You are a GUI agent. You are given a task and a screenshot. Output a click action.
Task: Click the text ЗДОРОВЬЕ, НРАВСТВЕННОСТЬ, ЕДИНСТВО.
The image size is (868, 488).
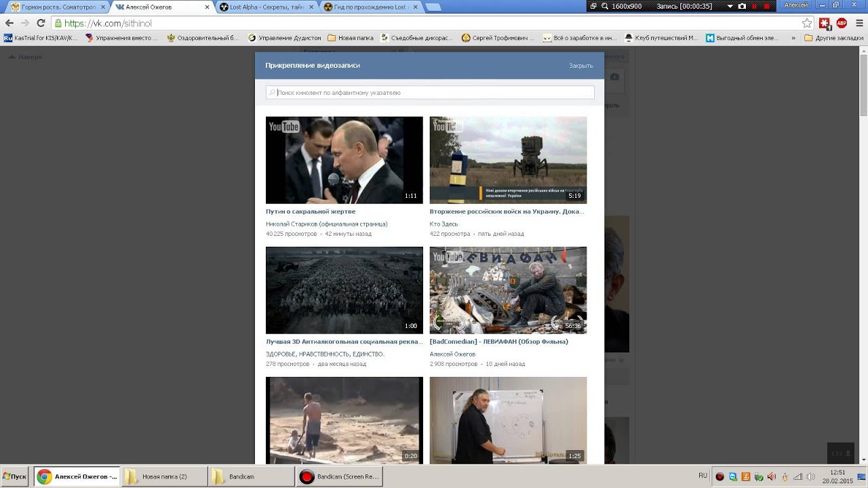(325, 354)
